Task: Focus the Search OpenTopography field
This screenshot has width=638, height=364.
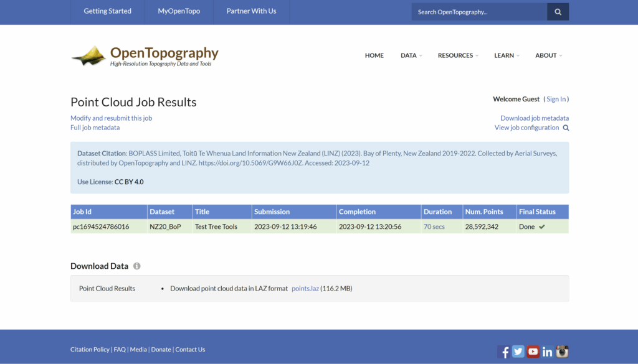Action: [x=478, y=12]
